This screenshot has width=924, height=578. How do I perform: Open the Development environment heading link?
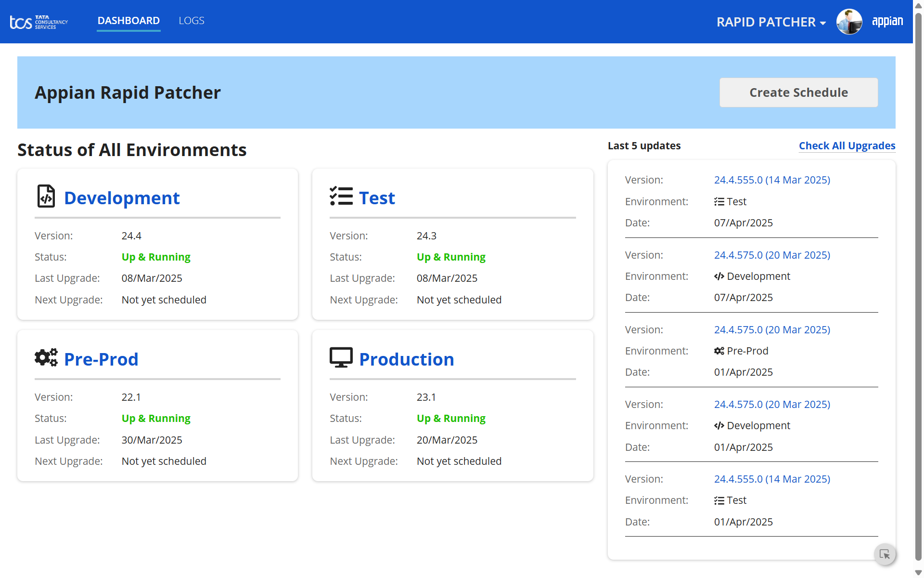click(122, 198)
